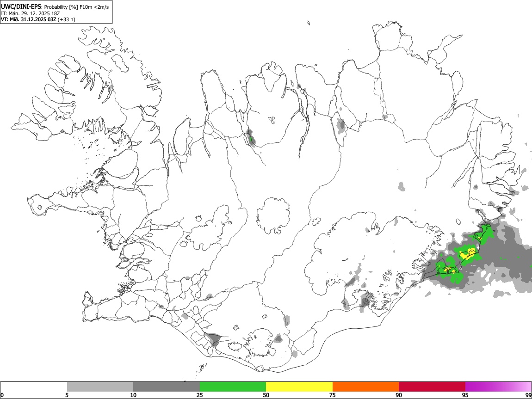The image size is (532, 399).
Task: Click the "UWC/DINI-EPS" title text
Action: 21,7
